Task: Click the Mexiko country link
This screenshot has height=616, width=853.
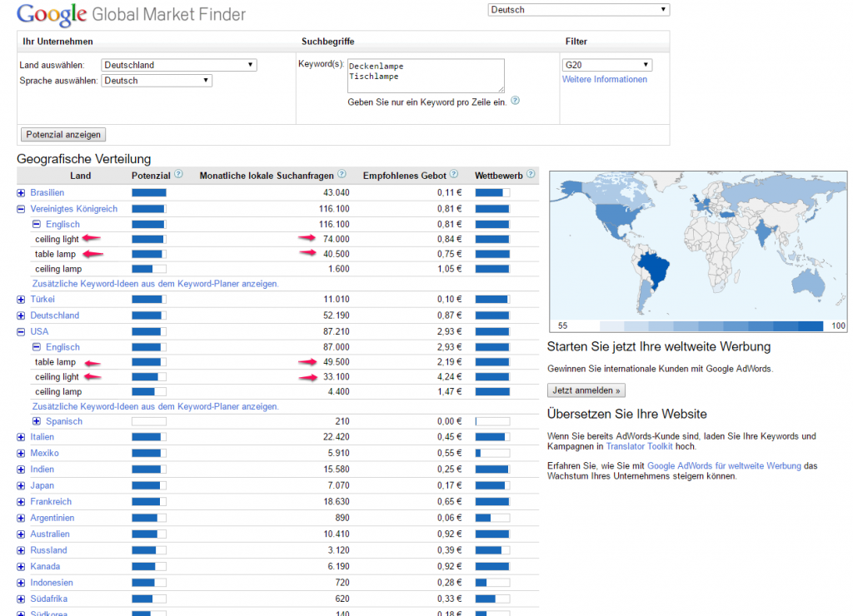Action: pyautogui.click(x=44, y=453)
